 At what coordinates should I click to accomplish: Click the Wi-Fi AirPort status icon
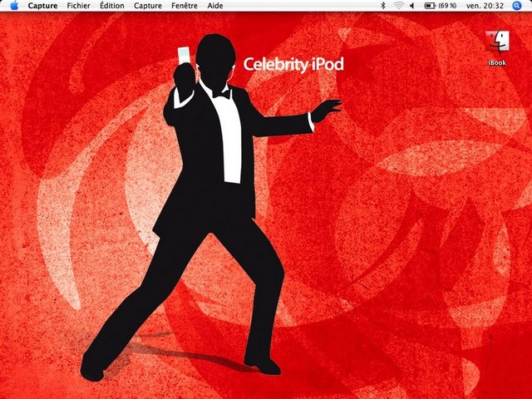[x=399, y=6]
